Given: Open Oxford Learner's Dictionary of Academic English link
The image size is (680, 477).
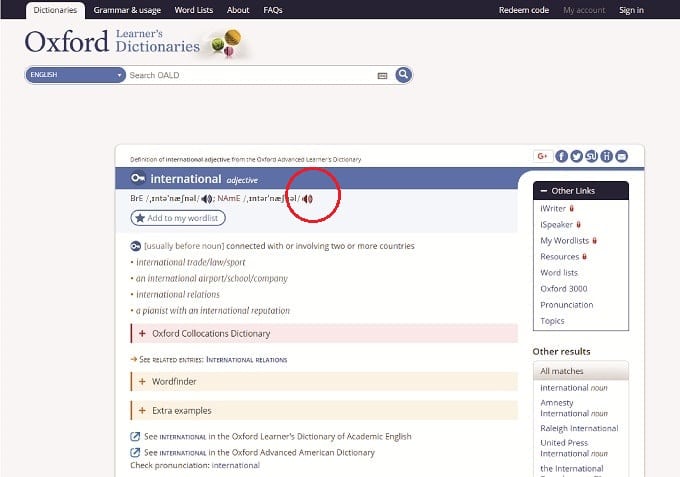Looking at the screenshot, I should (x=278, y=436).
